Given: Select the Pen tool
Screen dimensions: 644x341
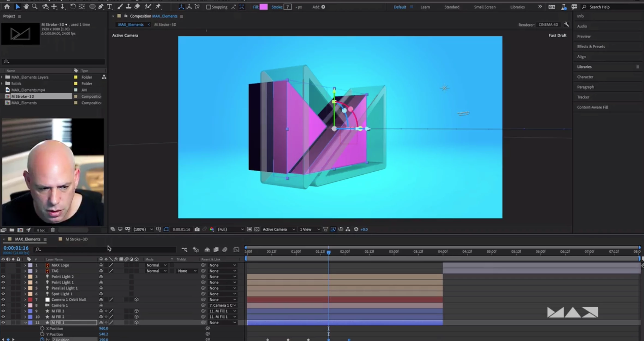Looking at the screenshot, I should click(x=101, y=7).
